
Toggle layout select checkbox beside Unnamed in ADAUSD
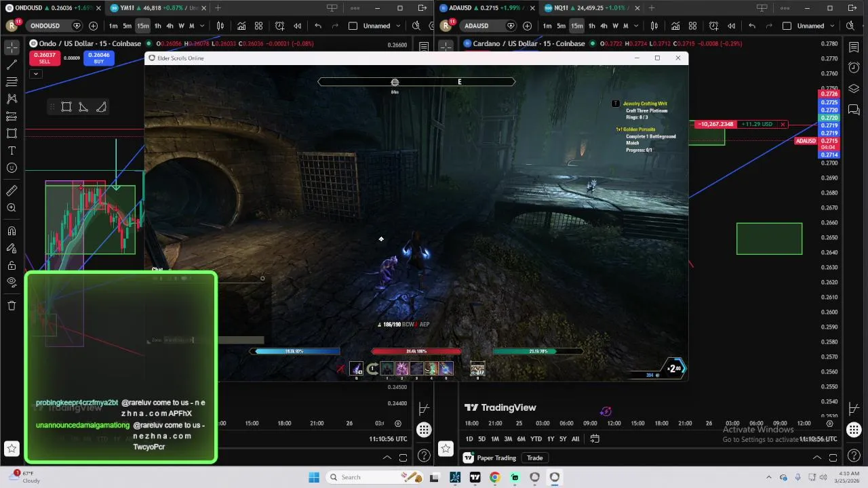pyautogui.click(x=787, y=26)
